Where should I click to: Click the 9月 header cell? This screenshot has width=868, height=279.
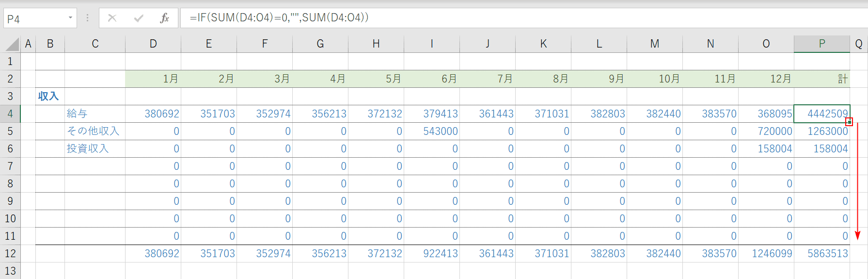click(599, 79)
